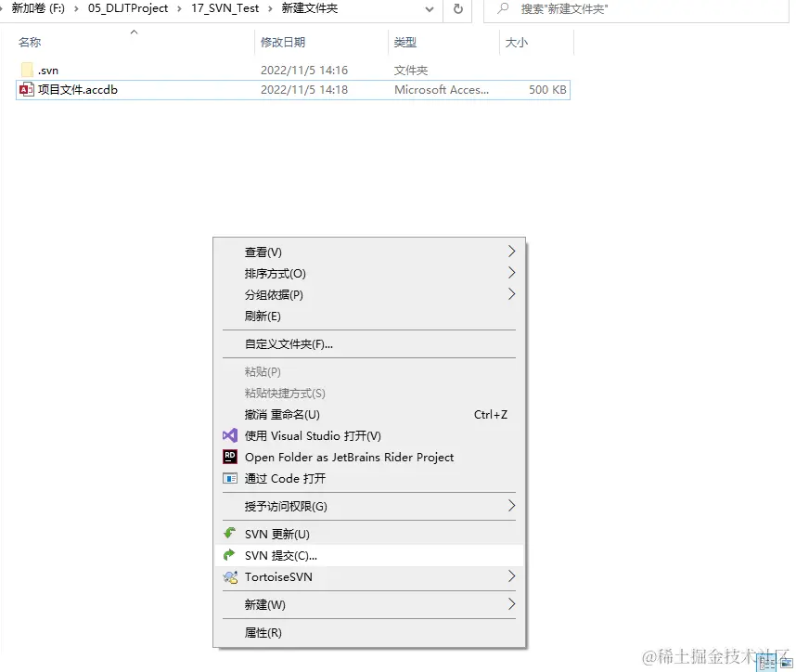Viewport: 796px width, 672px height.
Task: Click the refresh icon in the address bar
Action: 456,9
